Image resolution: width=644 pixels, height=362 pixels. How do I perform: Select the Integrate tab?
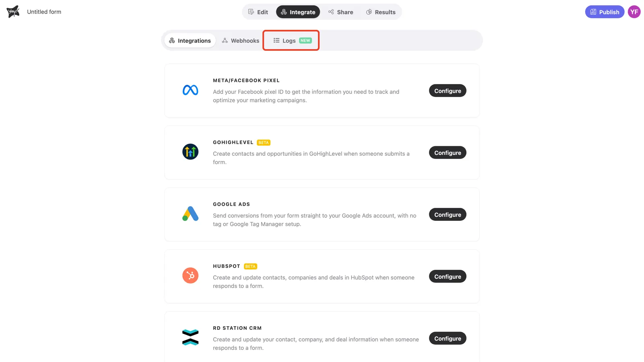click(298, 12)
